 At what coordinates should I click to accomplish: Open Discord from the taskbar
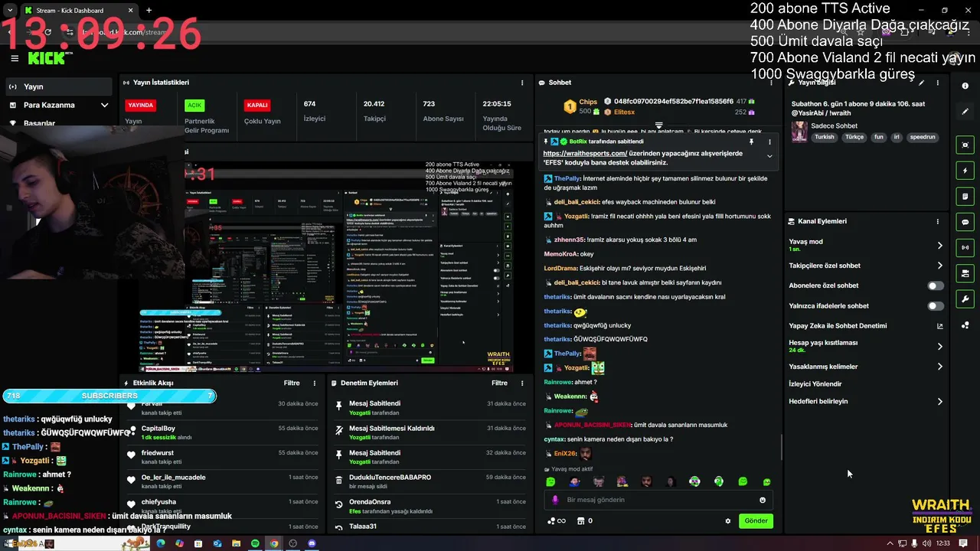(312, 543)
